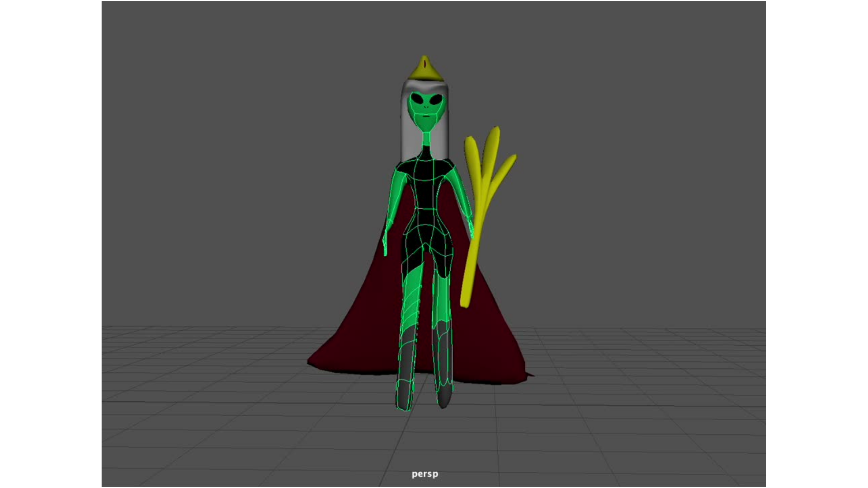Click the hand farthest from the staff
This screenshot has width=868, height=488.
[x=385, y=244]
